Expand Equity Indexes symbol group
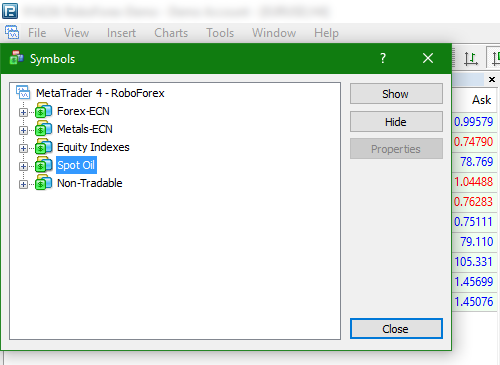 (x=23, y=148)
